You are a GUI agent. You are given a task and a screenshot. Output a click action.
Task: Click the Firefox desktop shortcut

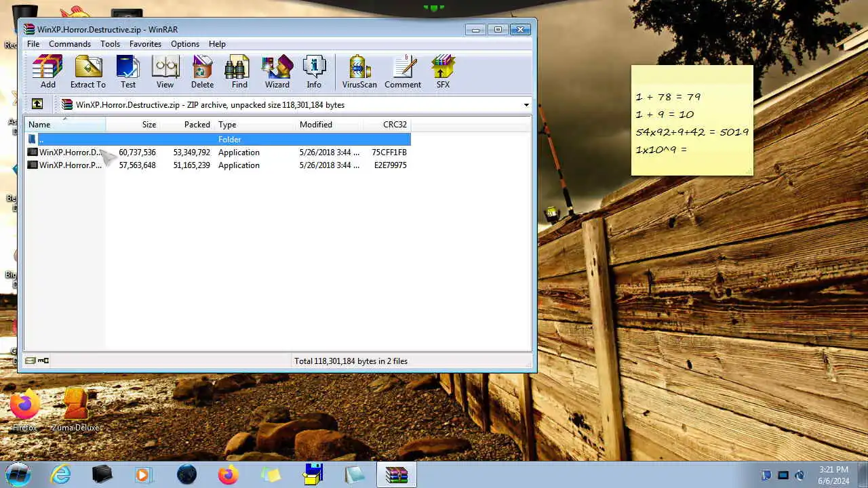coord(24,411)
